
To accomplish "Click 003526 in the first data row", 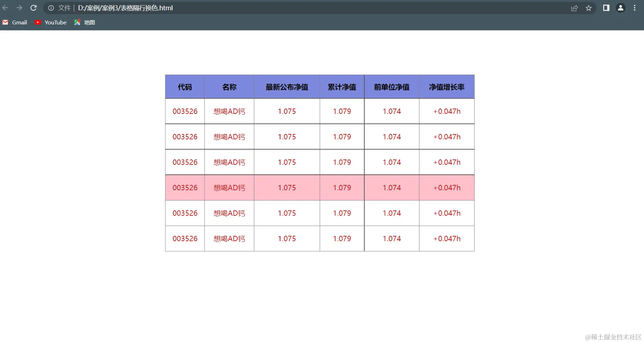I will tap(185, 111).
